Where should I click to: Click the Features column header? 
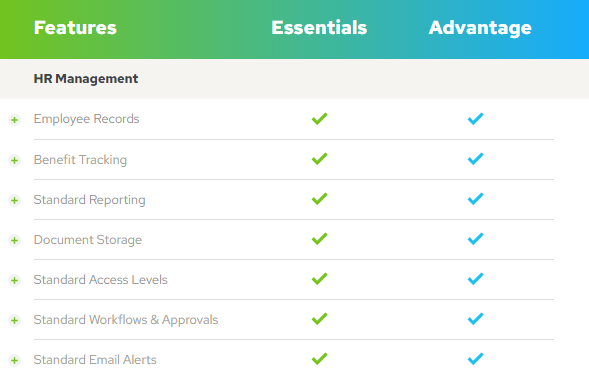pos(75,28)
